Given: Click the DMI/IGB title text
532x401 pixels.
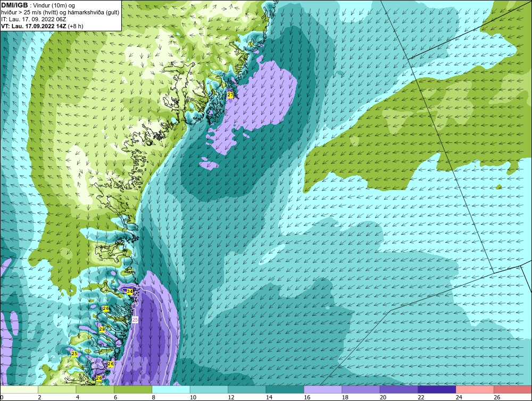Looking at the screenshot, I should tap(14, 5).
